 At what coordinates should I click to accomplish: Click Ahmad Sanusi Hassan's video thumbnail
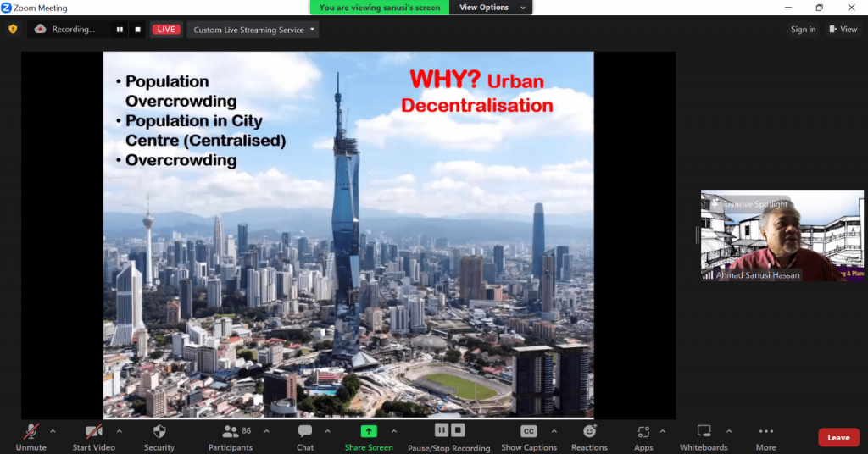770,235
